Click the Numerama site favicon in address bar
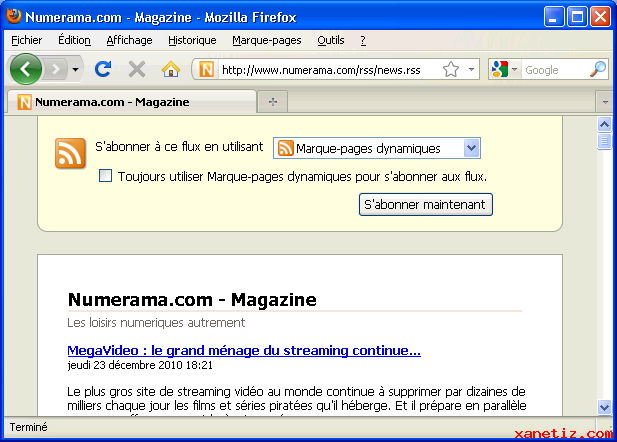 (x=207, y=70)
